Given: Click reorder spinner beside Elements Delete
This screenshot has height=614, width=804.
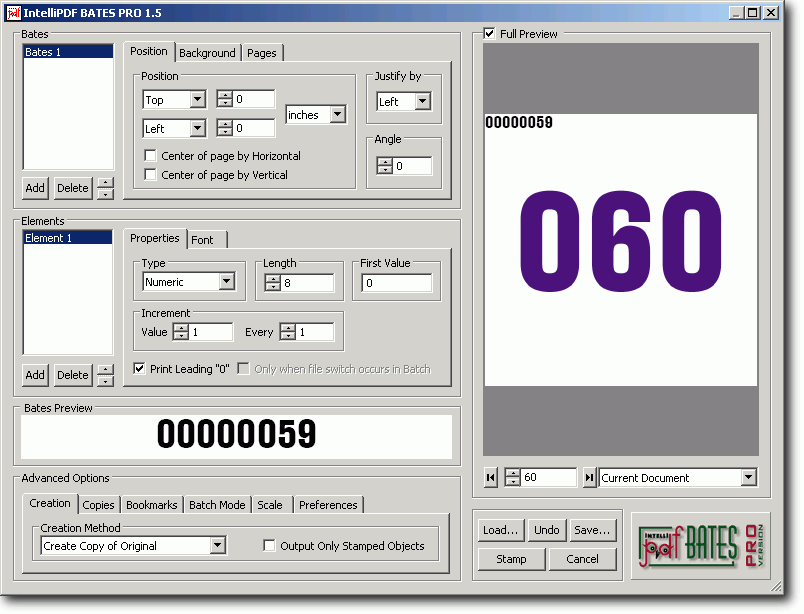Looking at the screenshot, I should coord(105,375).
